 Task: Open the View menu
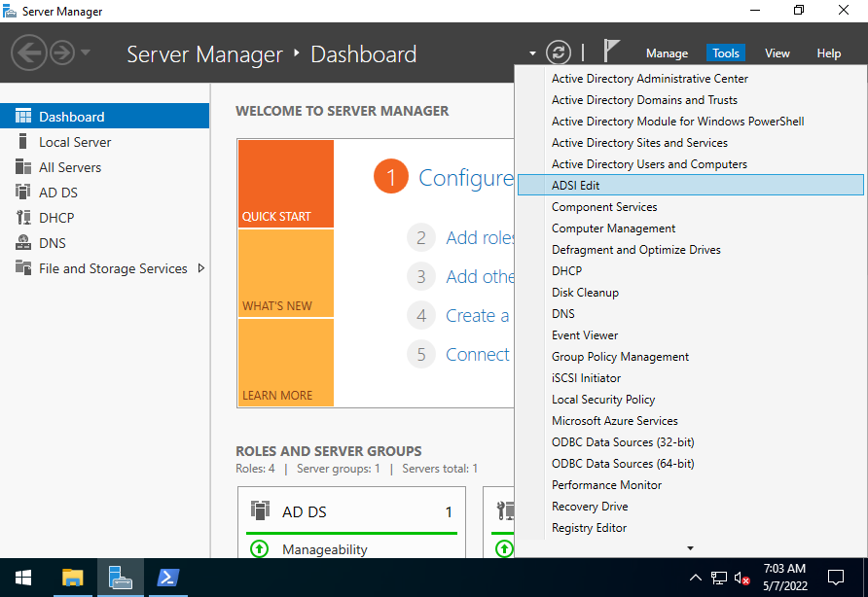coord(778,53)
